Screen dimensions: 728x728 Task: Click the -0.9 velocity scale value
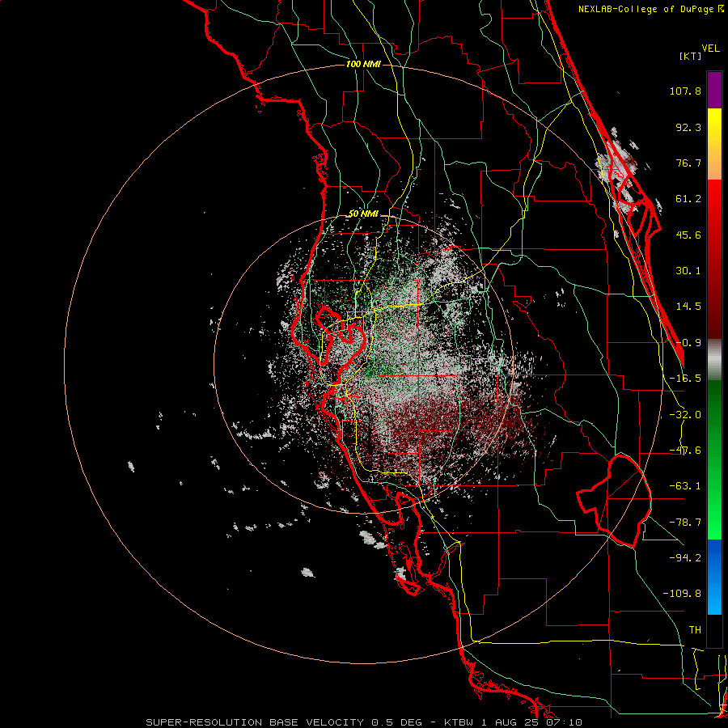coord(688,343)
